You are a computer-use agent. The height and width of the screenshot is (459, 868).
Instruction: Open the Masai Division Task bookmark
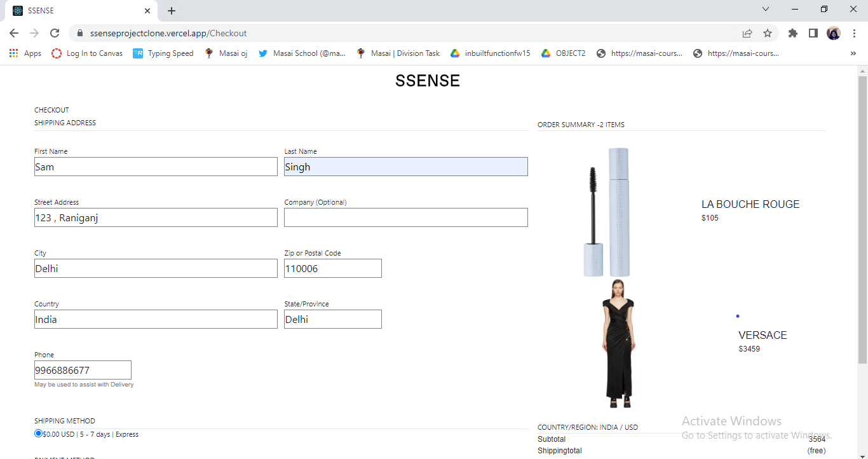click(398, 53)
